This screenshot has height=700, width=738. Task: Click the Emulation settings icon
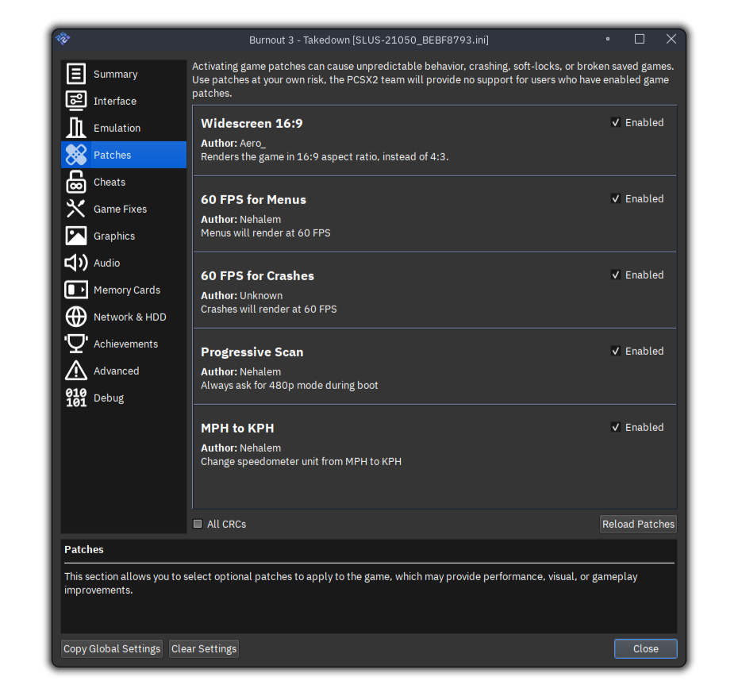(75, 128)
